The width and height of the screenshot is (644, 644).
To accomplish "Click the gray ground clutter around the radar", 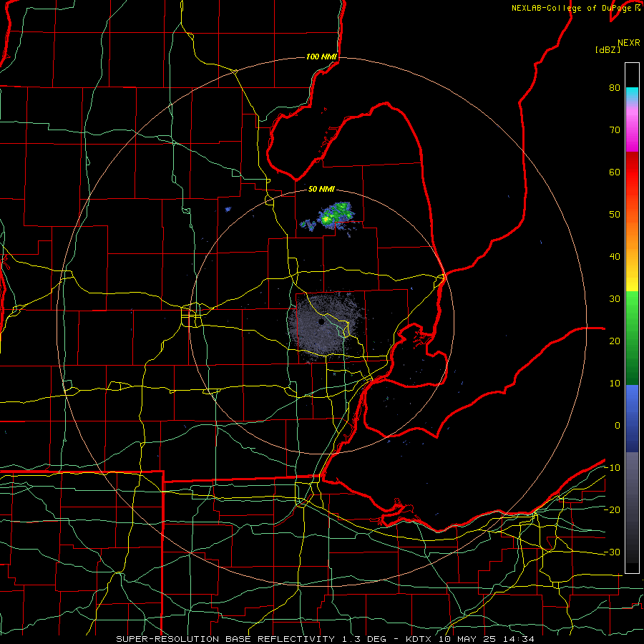I will [324, 327].
